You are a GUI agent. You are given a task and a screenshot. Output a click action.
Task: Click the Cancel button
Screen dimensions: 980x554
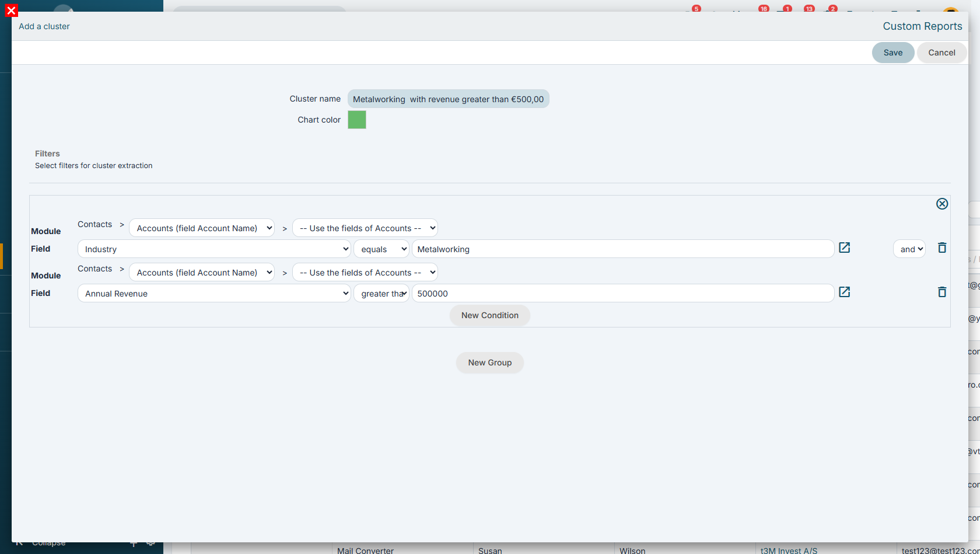pos(942,53)
